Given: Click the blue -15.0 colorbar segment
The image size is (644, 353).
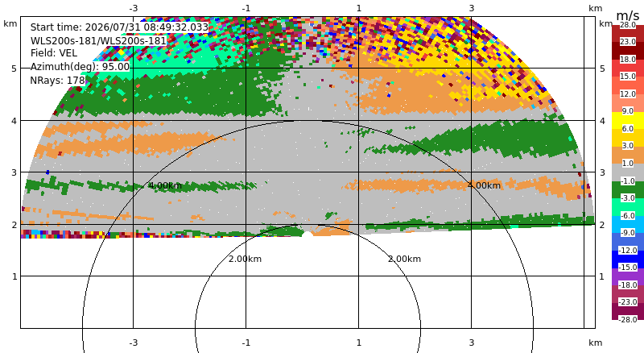Looking at the screenshot, I should (x=628, y=260).
